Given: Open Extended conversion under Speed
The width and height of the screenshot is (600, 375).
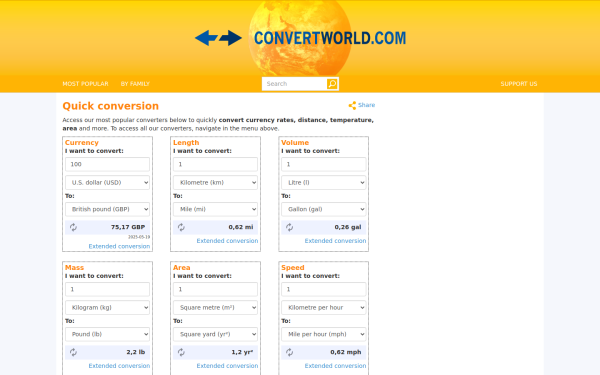Looking at the screenshot, I should pos(335,366).
